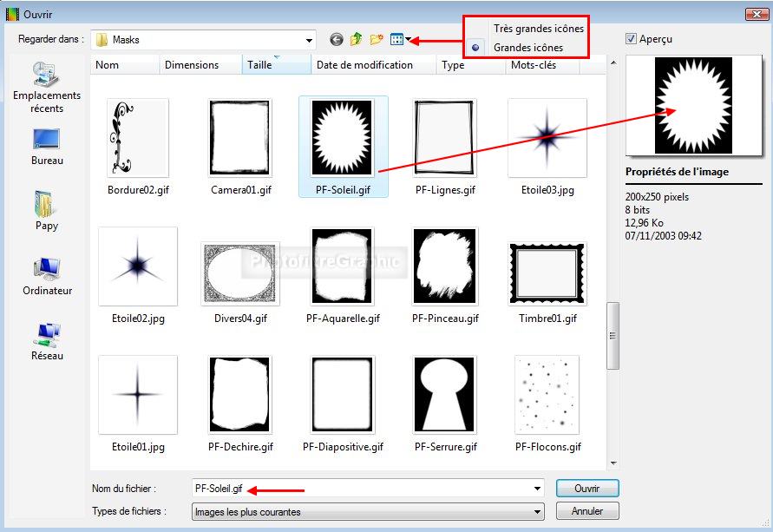
Task: Open Emplacements récents in sidebar
Action: click(47, 88)
